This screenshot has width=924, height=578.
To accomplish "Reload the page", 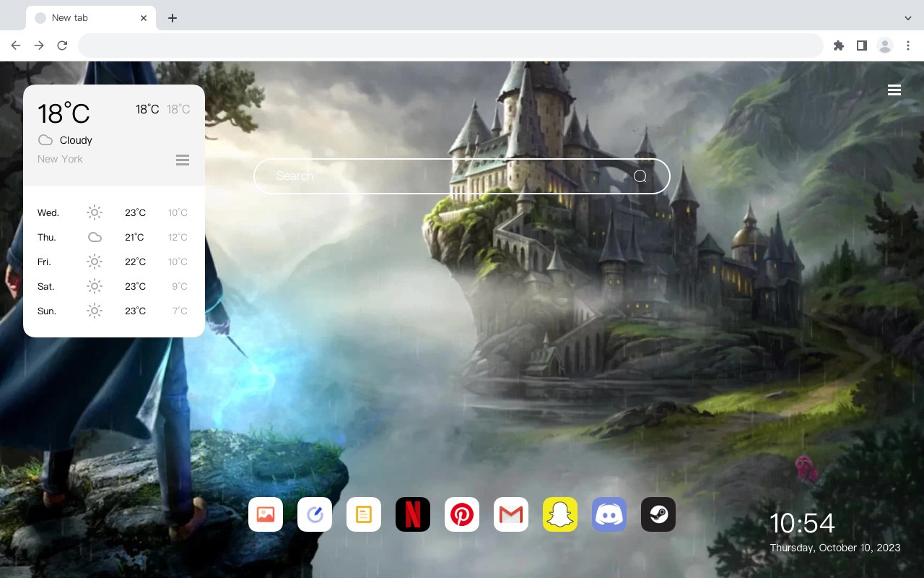I will (62, 46).
